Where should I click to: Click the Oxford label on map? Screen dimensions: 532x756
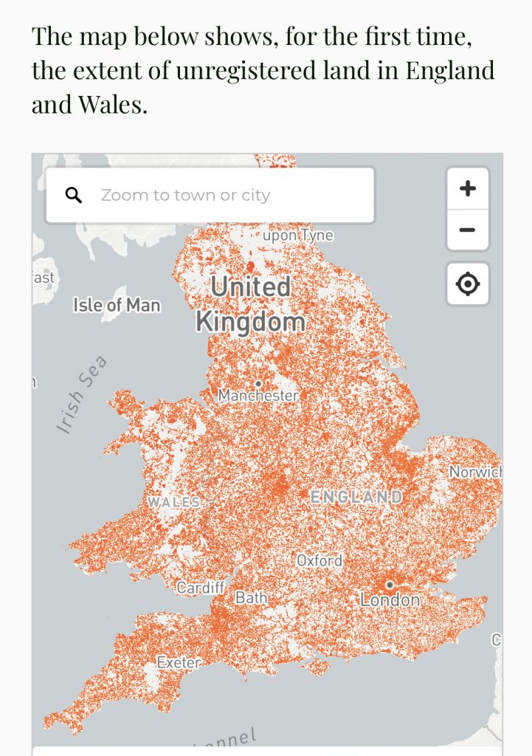[319, 561]
